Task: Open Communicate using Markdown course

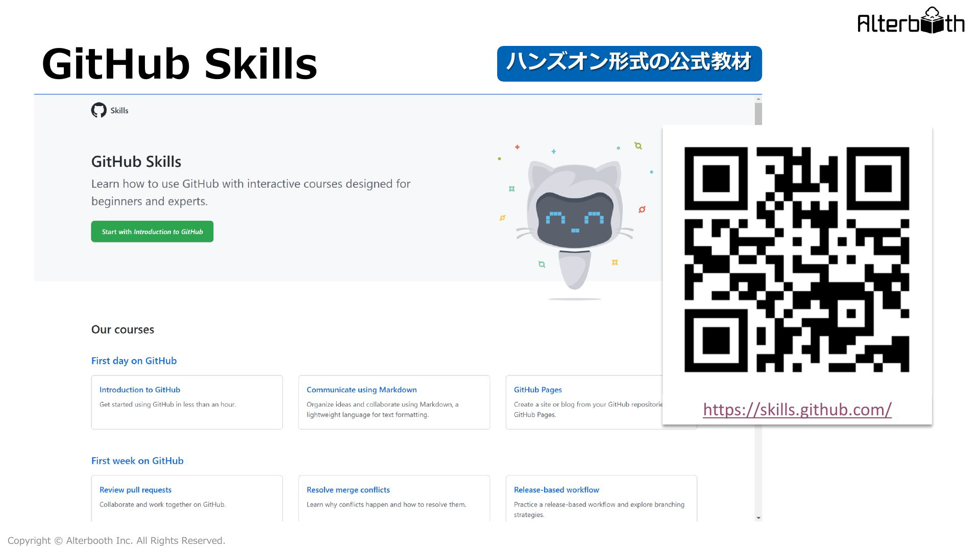Action: tap(362, 390)
